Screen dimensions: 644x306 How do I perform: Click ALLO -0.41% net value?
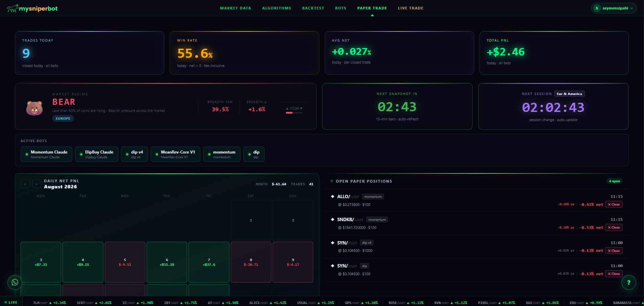[x=591, y=205]
